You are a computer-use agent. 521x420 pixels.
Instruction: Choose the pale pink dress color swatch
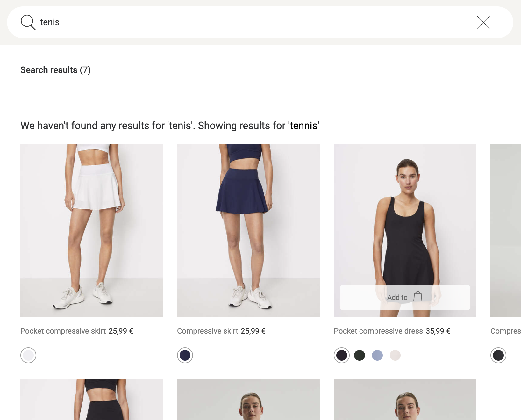(395, 355)
